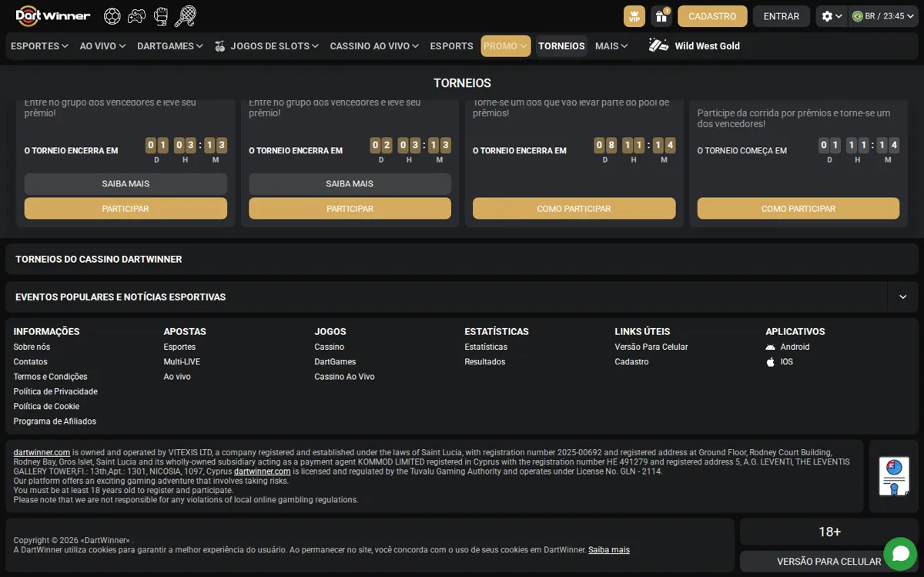Open the Política de Cookie link
Viewport: 924px width, 577px height.
[x=46, y=406]
